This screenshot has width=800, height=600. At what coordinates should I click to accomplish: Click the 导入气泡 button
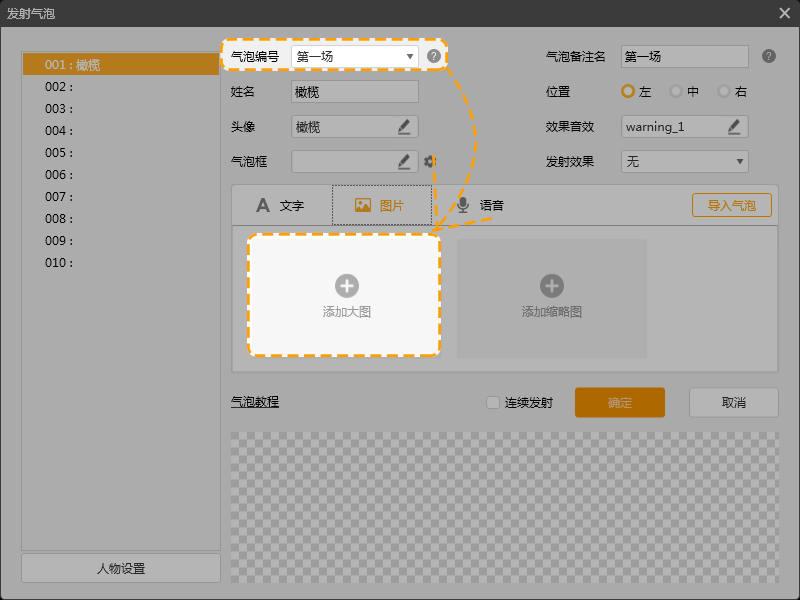(x=731, y=205)
